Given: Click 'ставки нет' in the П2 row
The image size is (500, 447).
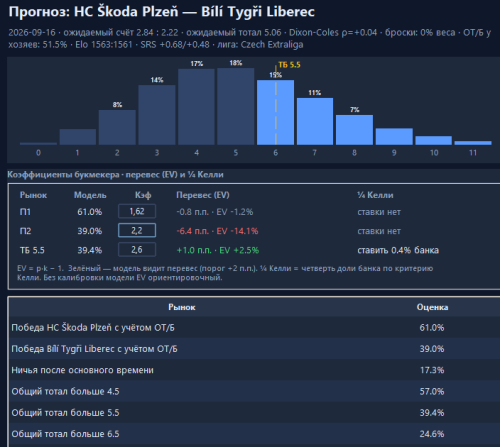Looking at the screenshot, I should point(379,231).
